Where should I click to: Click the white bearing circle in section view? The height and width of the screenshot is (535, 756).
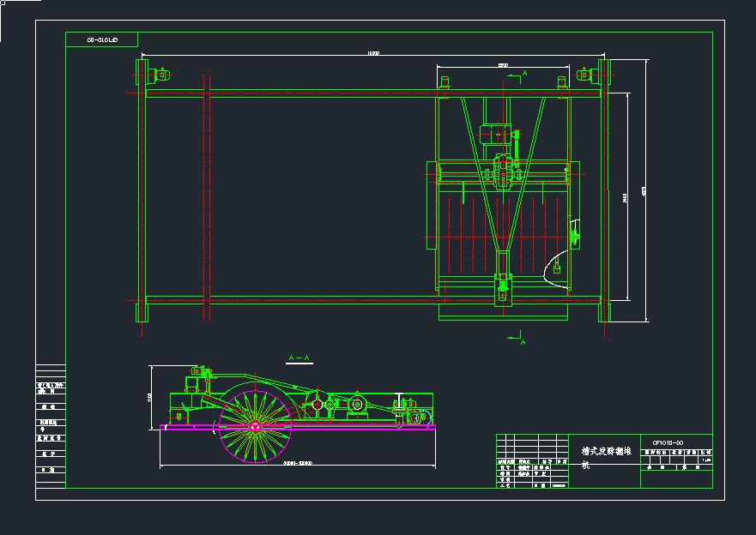317,405
